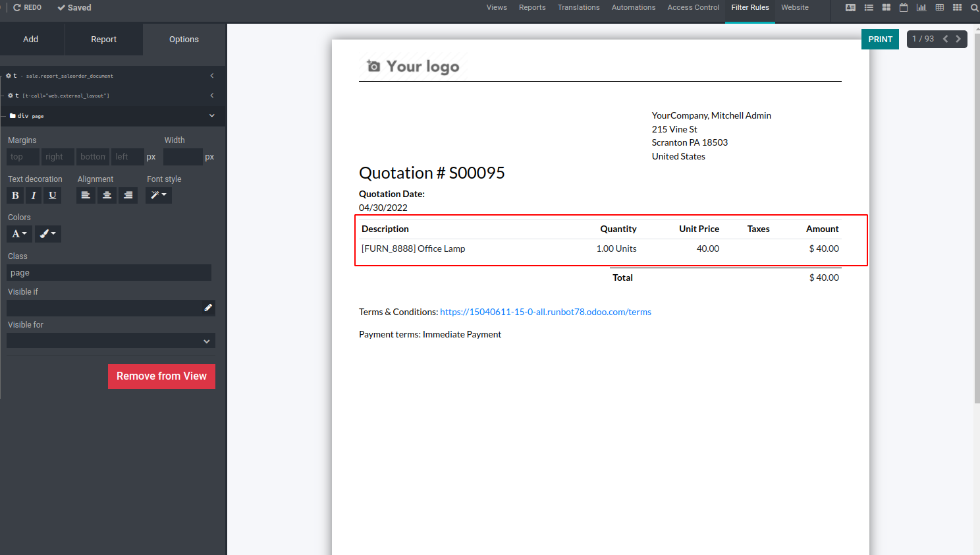Open the Translations menu
Viewport: 980px width, 555px height.
click(x=579, y=8)
